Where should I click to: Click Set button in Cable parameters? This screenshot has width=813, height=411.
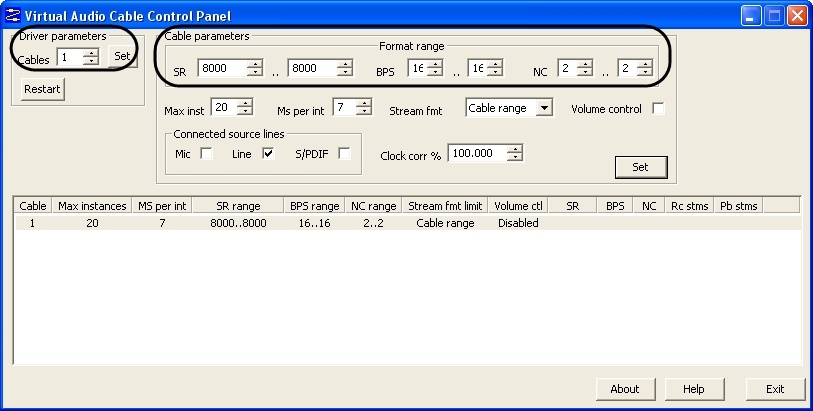pyautogui.click(x=640, y=167)
